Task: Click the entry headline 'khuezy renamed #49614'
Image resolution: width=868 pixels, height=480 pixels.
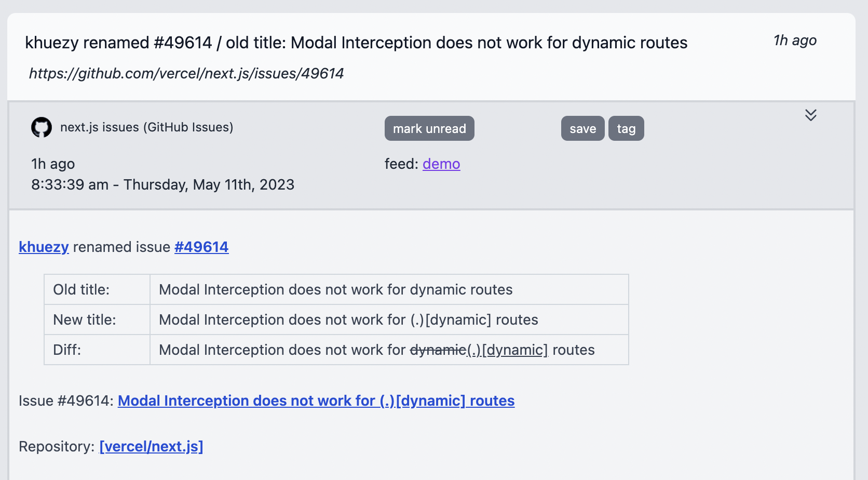Action: (x=356, y=43)
